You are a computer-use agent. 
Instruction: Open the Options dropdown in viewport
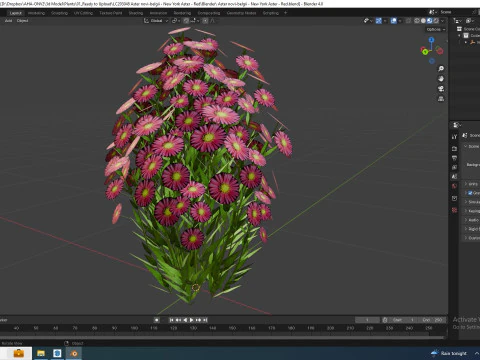[x=435, y=29]
